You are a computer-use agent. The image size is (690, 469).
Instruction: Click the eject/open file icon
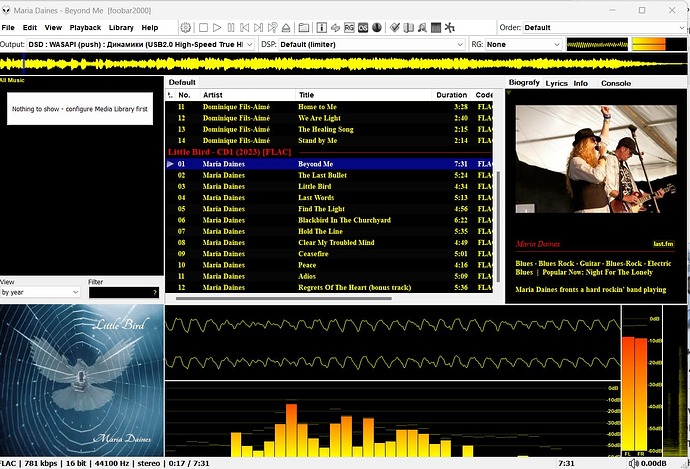click(x=287, y=27)
